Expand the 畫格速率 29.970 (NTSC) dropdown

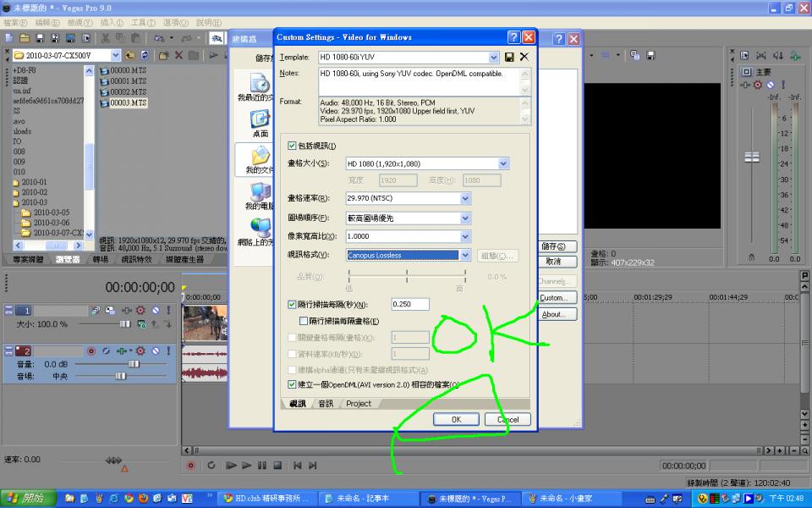tap(465, 198)
